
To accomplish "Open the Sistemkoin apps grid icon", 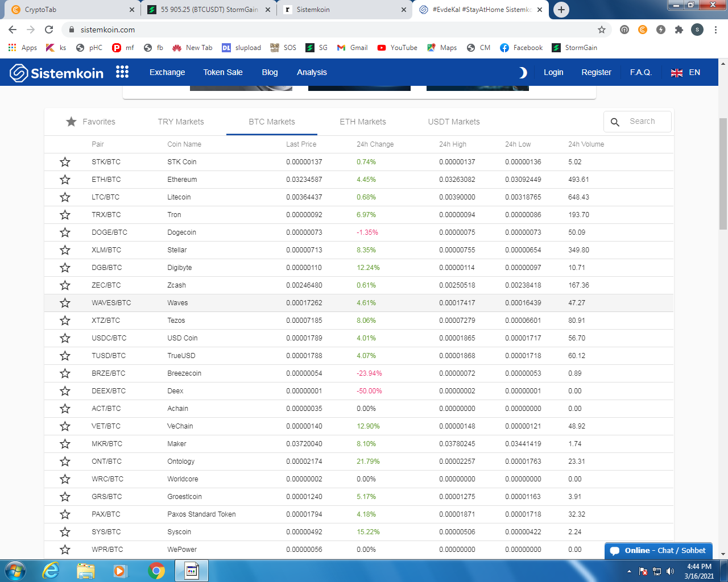I will (x=122, y=72).
